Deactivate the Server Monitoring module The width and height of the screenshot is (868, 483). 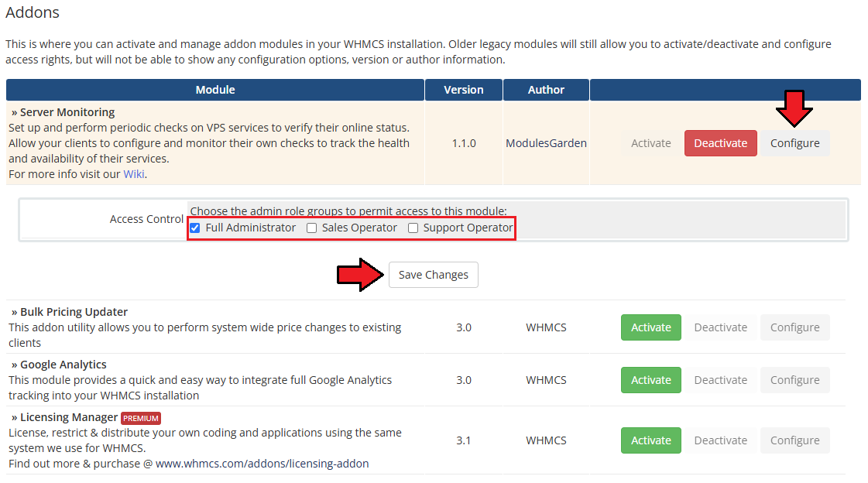[720, 143]
